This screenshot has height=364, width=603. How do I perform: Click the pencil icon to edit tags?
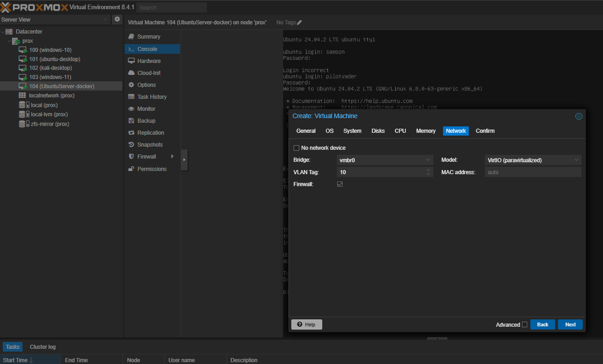coord(300,23)
